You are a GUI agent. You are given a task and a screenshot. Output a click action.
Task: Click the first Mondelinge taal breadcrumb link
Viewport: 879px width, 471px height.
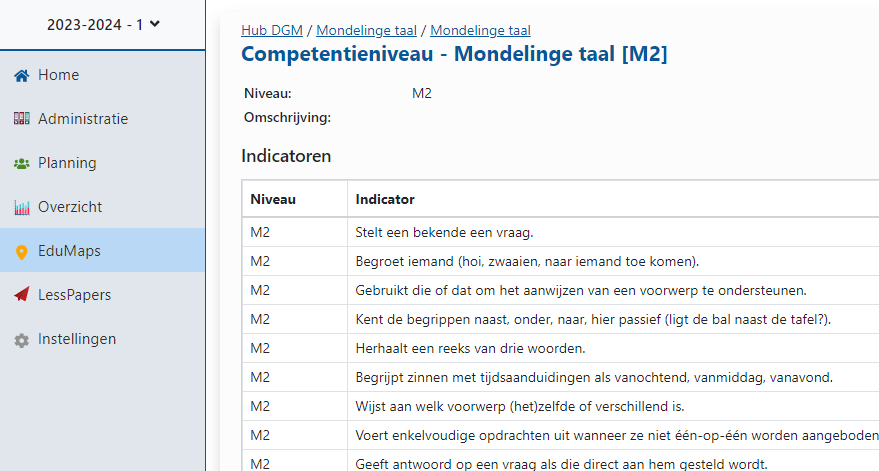(367, 30)
